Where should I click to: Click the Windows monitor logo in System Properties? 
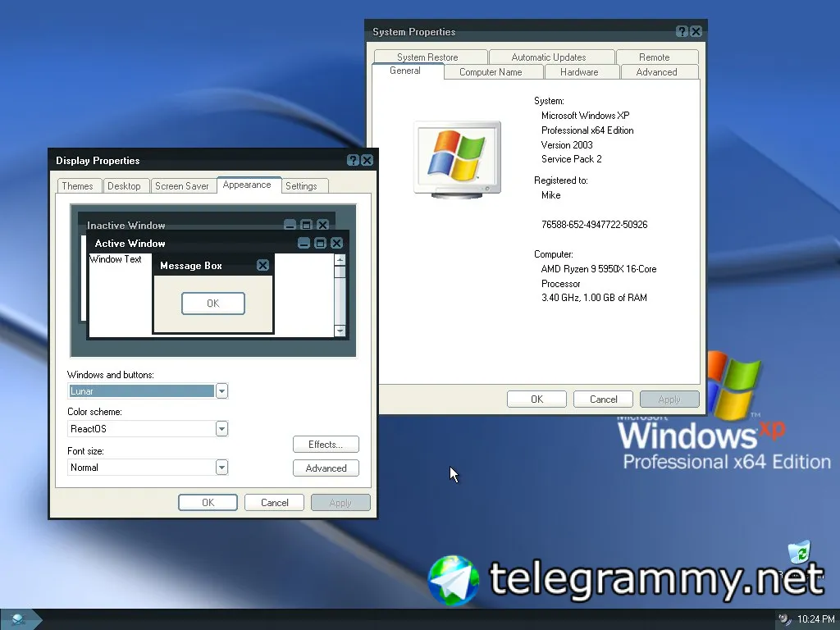point(458,159)
